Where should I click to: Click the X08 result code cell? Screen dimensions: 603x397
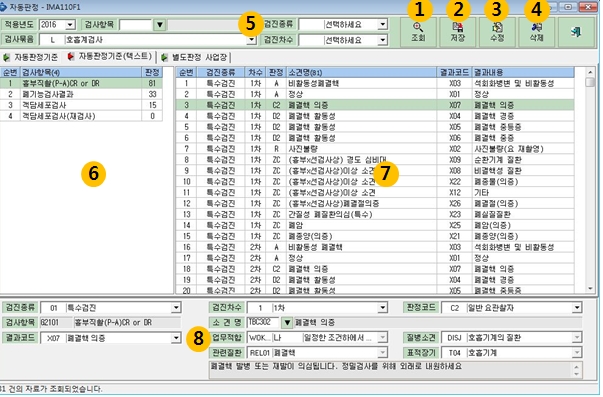click(x=455, y=170)
